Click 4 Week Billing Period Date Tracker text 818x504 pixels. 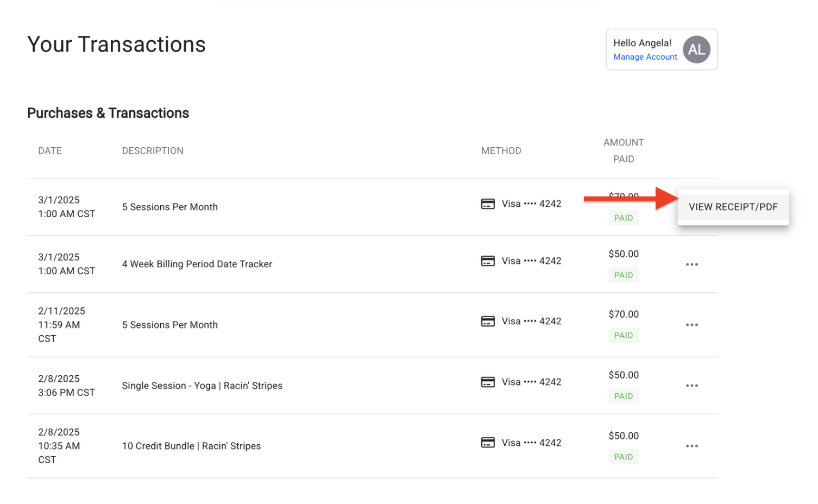click(197, 264)
